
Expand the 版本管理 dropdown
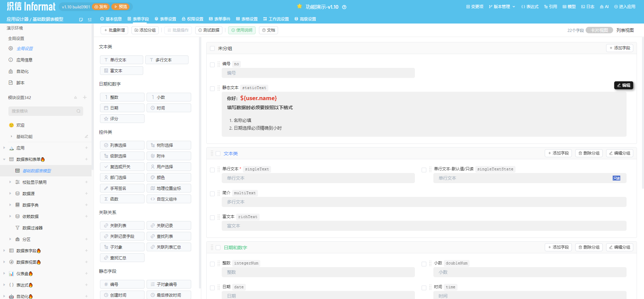[502, 7]
